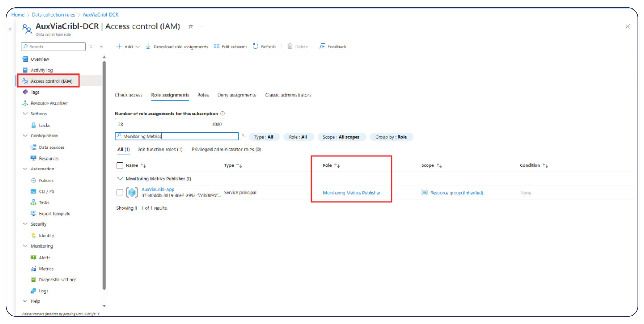Clear the Monitoring Metrics search filter
This screenshot has height=324, width=644.
[243, 136]
